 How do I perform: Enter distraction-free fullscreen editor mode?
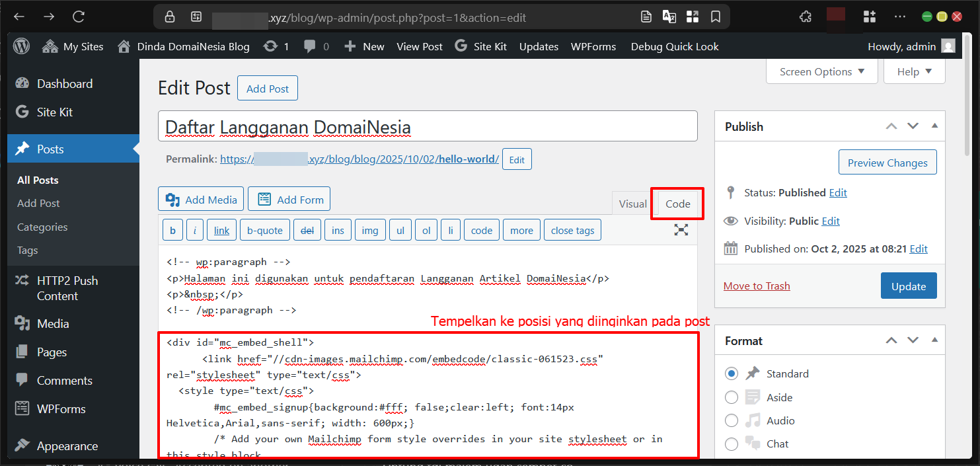[681, 229]
